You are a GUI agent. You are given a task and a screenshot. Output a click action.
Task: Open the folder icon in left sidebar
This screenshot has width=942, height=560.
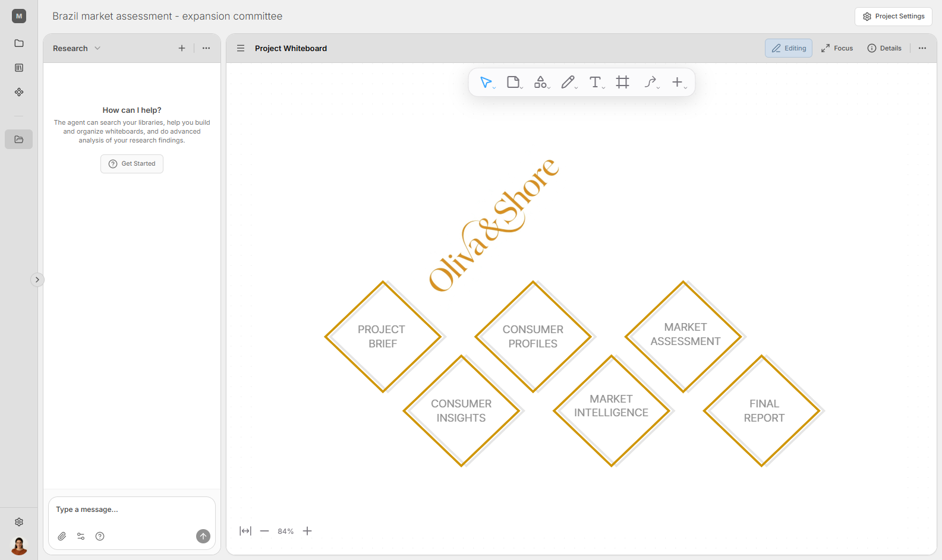(x=19, y=43)
